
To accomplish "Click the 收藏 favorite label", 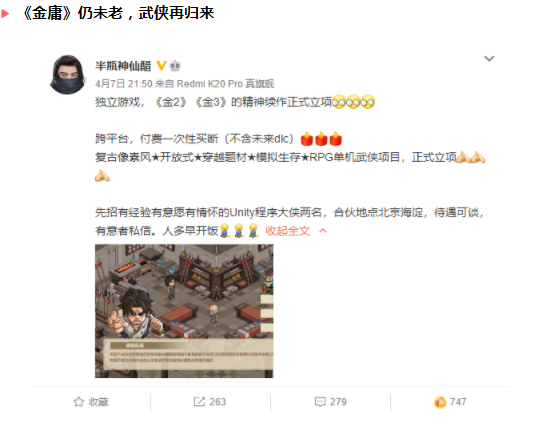I will tap(99, 402).
